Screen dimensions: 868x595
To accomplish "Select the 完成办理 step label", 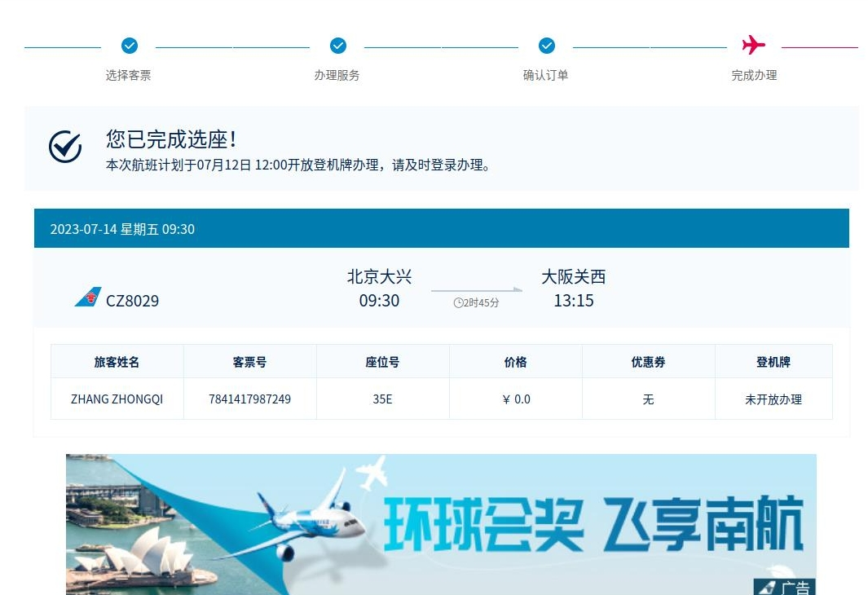I will tap(754, 75).
